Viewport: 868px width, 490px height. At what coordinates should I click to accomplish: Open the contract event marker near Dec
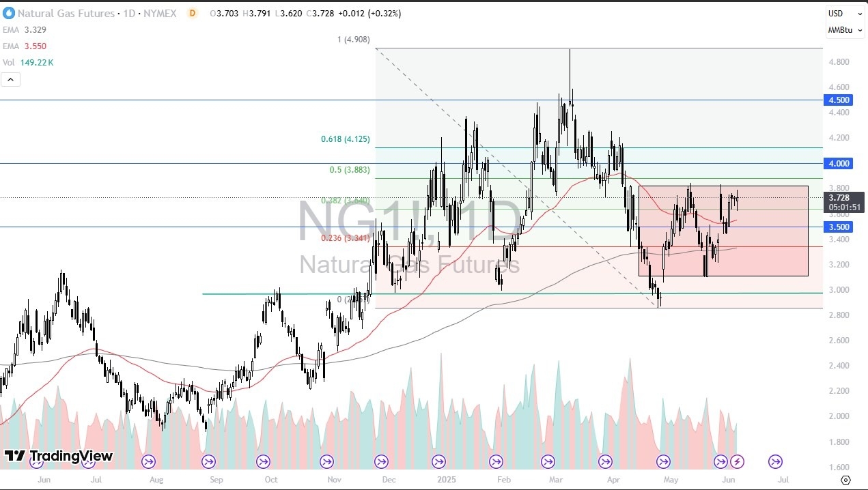[381, 462]
